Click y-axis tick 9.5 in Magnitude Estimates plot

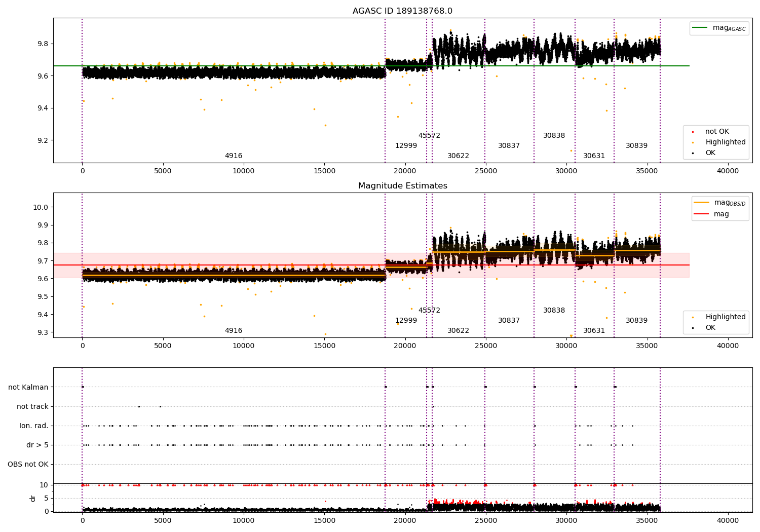[43, 297]
